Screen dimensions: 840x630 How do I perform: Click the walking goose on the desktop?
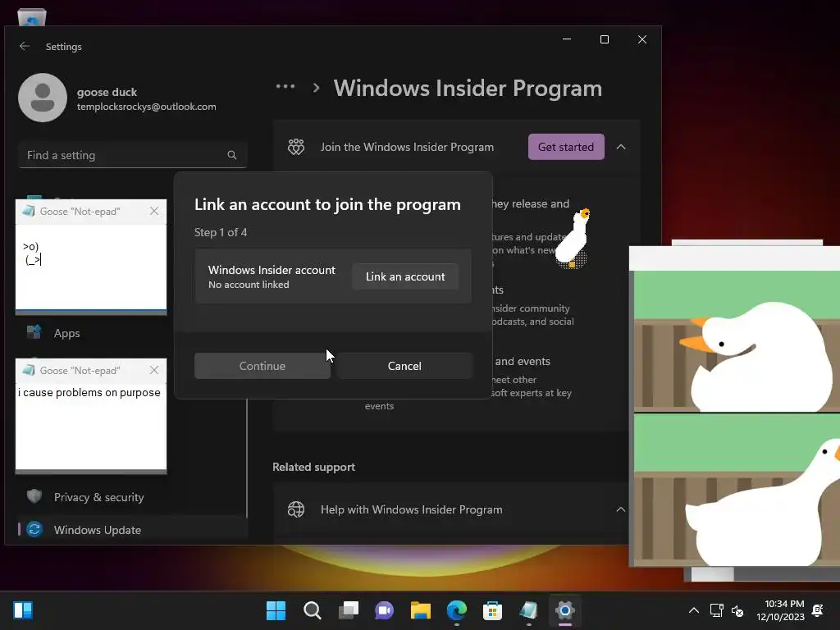[573, 239]
